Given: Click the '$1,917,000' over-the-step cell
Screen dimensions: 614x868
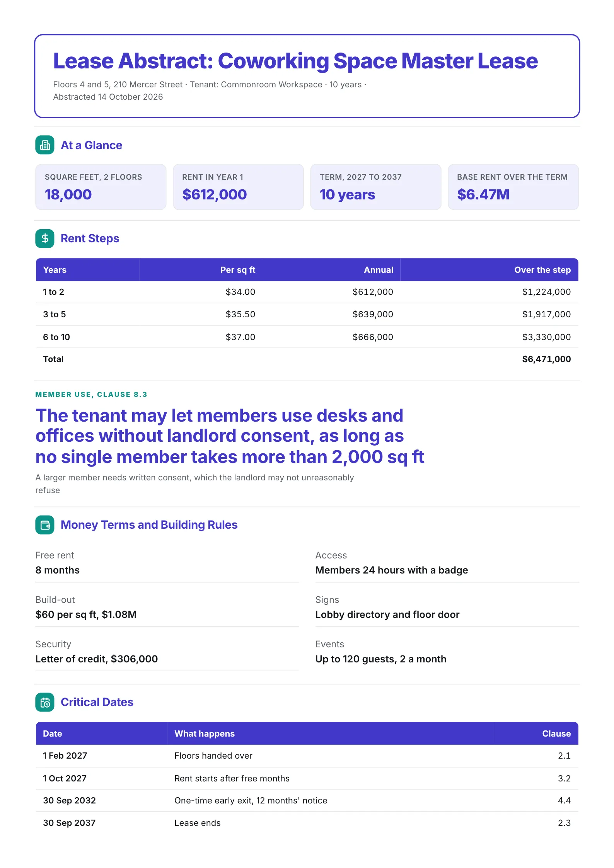Looking at the screenshot, I should [x=546, y=314].
